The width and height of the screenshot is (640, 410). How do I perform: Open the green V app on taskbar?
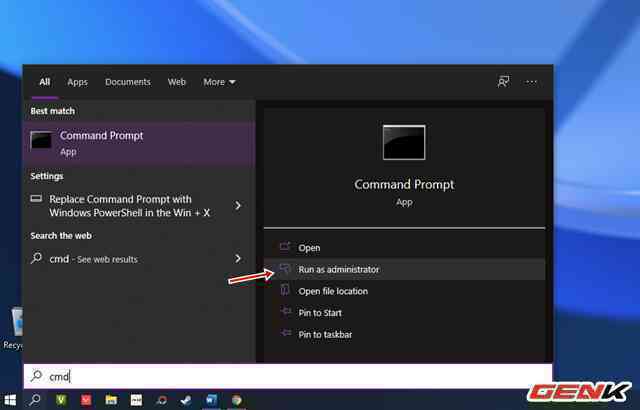pos(61,400)
